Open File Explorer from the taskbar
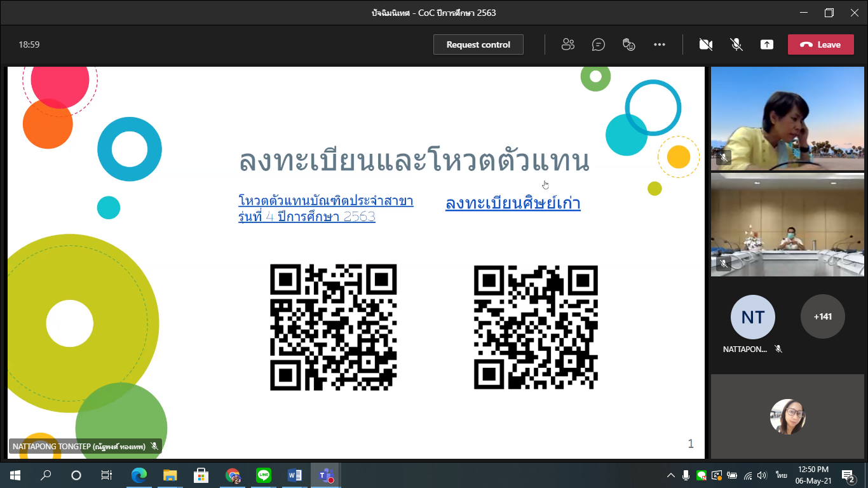The image size is (868, 488). [x=170, y=475]
